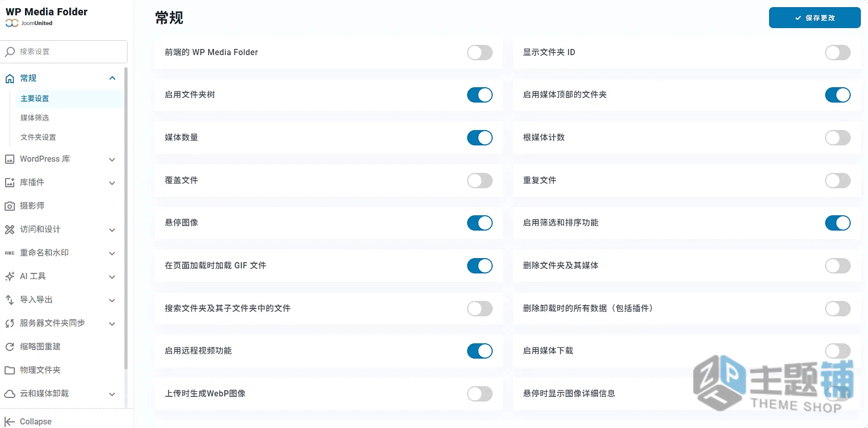Expand AI 工具 chevron

pyautogui.click(x=112, y=277)
